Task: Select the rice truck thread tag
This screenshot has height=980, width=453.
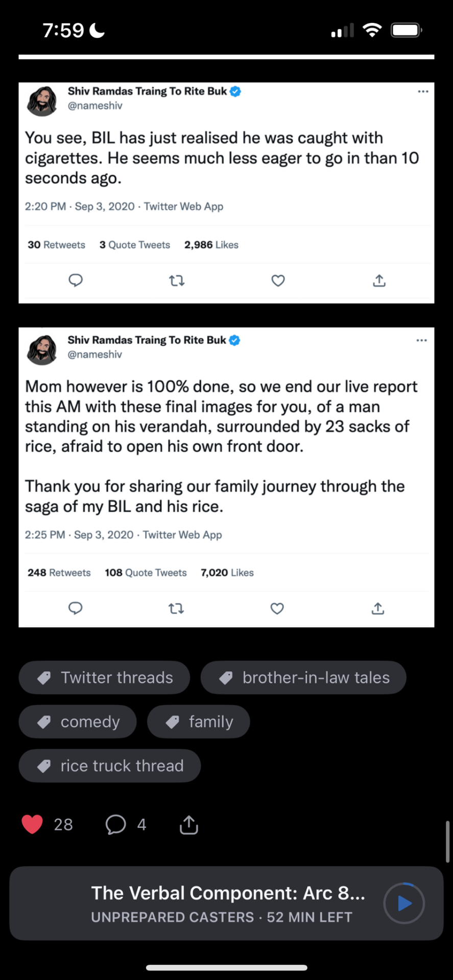Action: (110, 766)
